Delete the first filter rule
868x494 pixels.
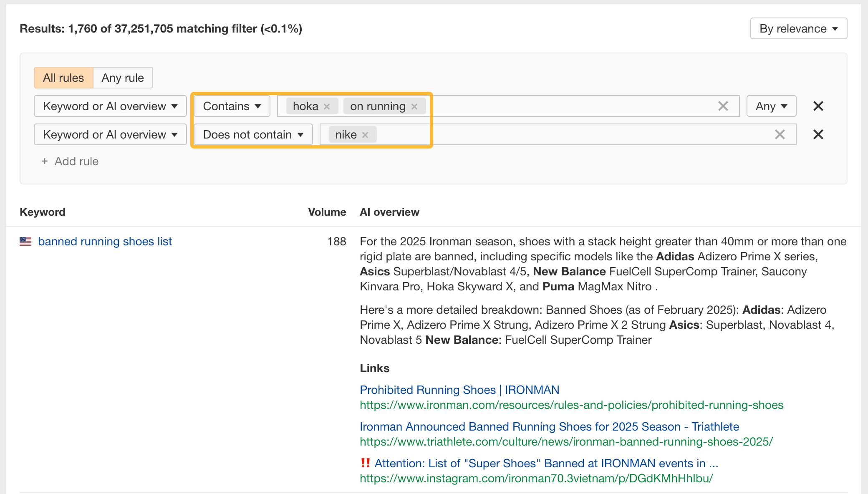[818, 106]
